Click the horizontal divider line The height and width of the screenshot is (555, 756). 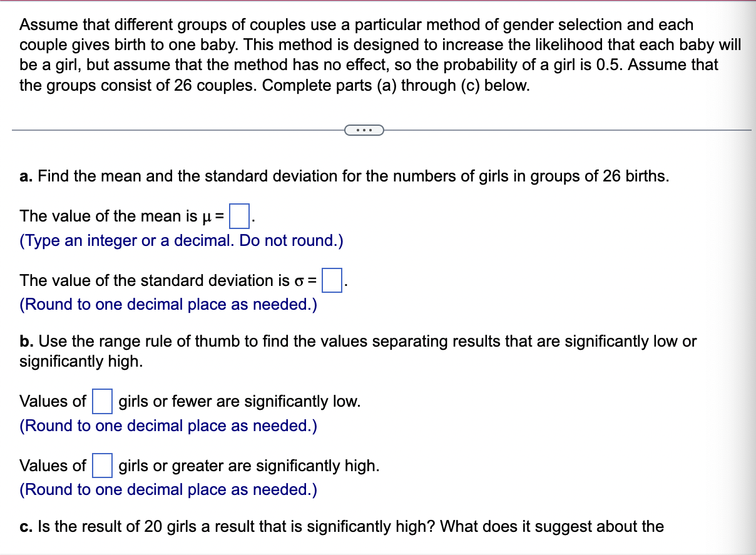[188, 130]
